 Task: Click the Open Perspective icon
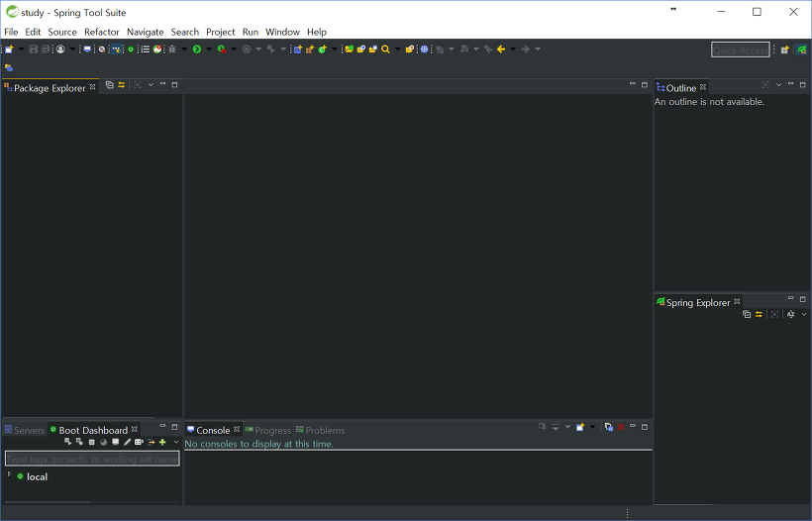point(785,50)
